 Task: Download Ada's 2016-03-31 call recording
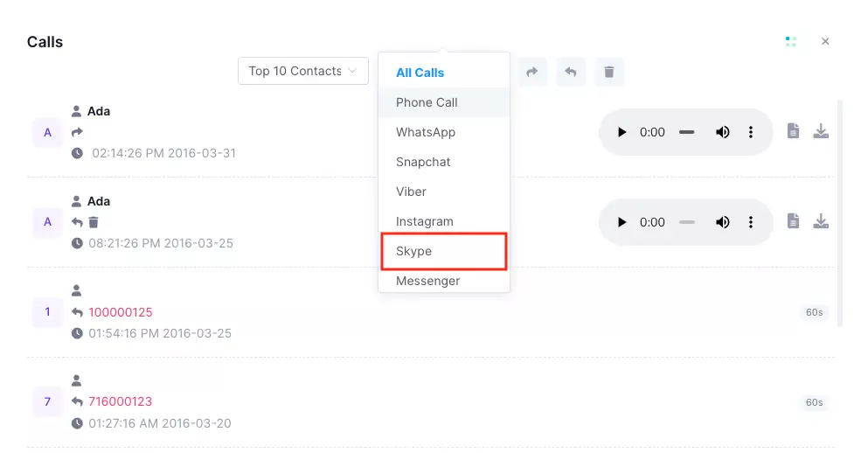[821, 130]
